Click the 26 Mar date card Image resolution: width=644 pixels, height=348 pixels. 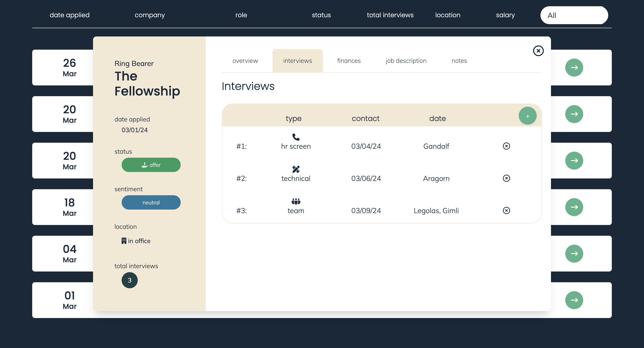(x=70, y=68)
